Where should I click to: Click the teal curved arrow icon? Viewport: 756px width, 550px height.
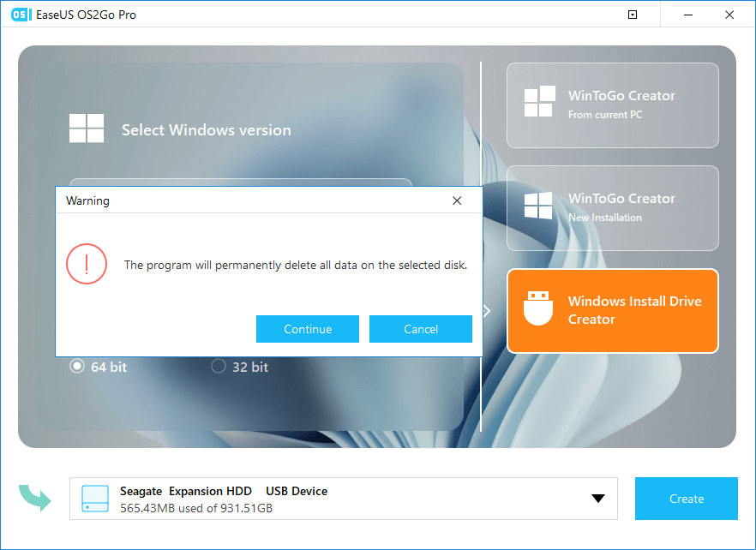(x=34, y=498)
